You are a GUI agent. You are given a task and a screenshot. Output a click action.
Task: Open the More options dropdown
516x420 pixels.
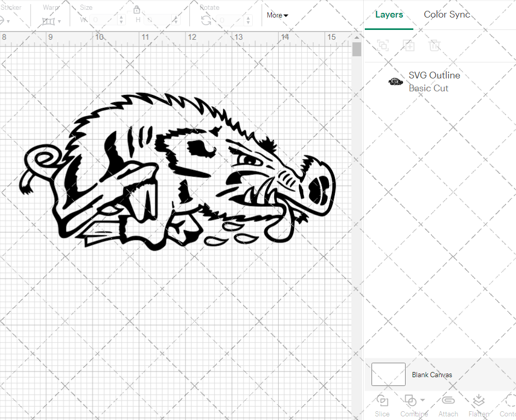(x=277, y=15)
